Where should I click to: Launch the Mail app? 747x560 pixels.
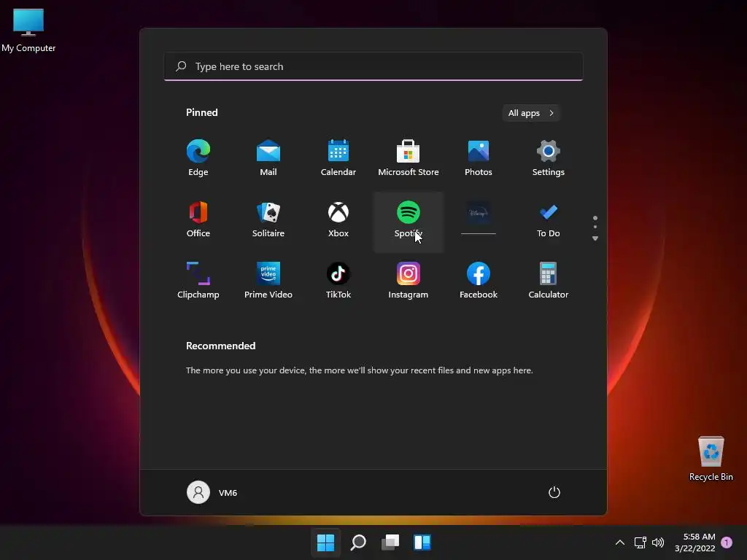tap(268, 158)
